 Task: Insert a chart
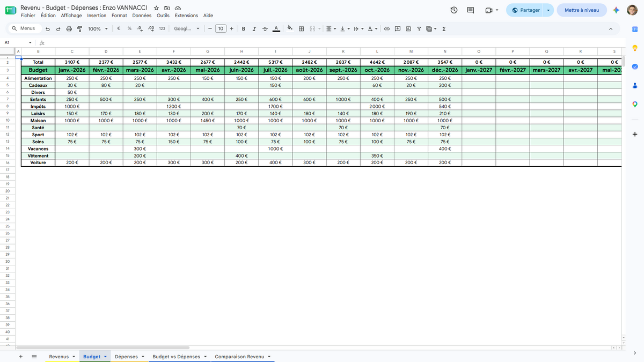coord(408,29)
